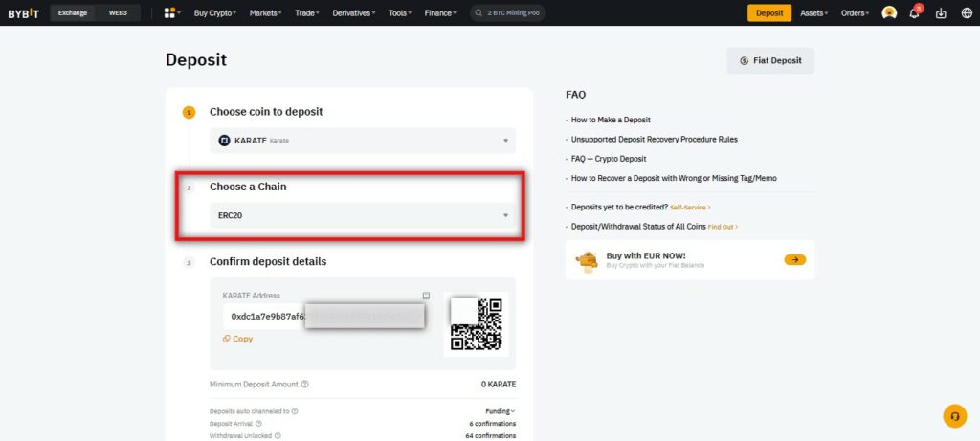
Task: Switch to WEB3 mode
Action: (x=118, y=13)
